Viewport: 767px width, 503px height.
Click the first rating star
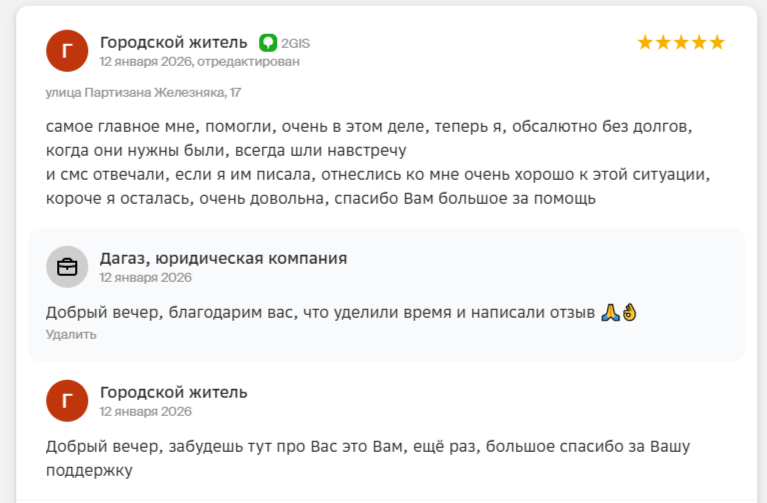[x=645, y=42]
